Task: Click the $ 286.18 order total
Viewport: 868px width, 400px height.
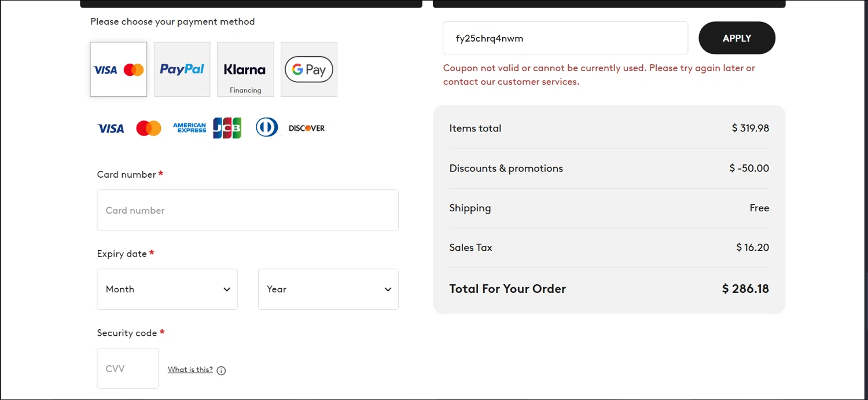Action: (x=745, y=289)
